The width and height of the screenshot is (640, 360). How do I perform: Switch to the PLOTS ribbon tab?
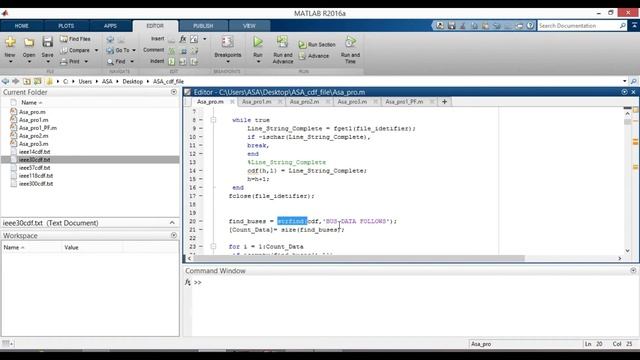coord(66,26)
